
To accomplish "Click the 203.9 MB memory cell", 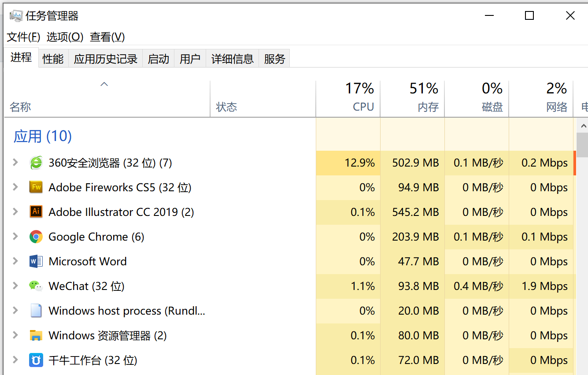I will pos(412,237).
